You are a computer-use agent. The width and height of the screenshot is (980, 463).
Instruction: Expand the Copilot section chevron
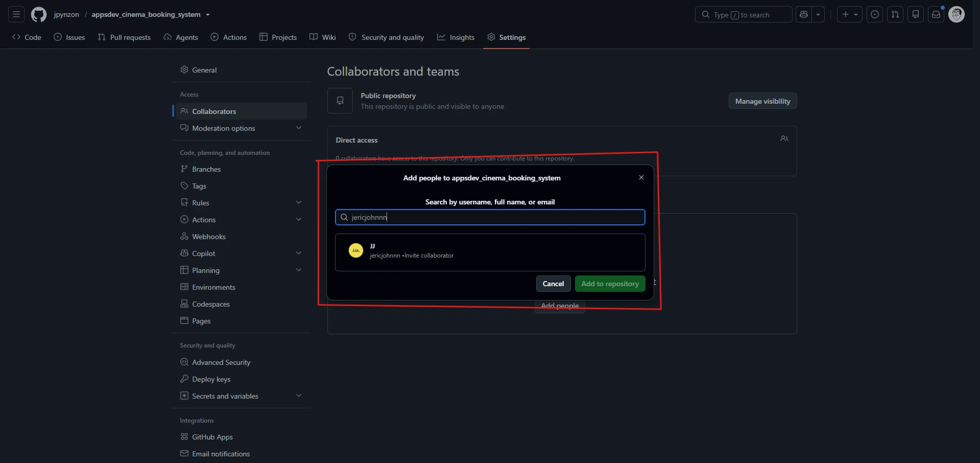click(x=299, y=253)
